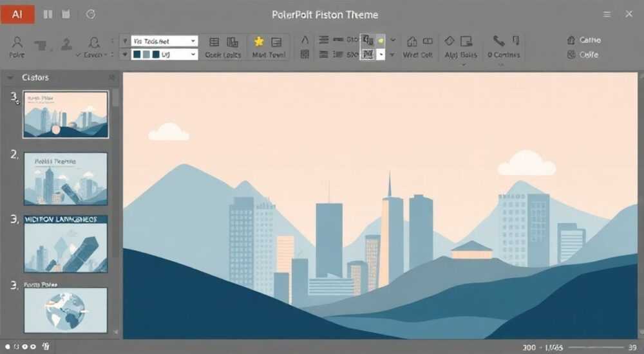Click the yellow star icon

[x=259, y=41]
